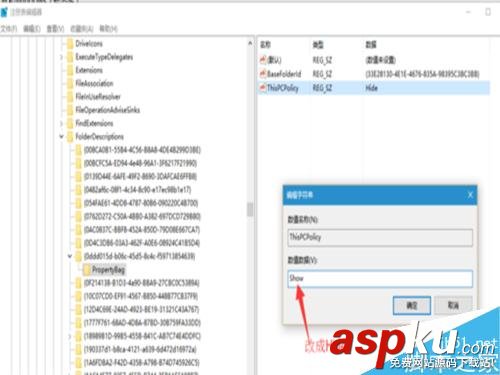Click the ExecuteTypeDelegates key label
This screenshot has height=375, width=500.
coord(104,57)
